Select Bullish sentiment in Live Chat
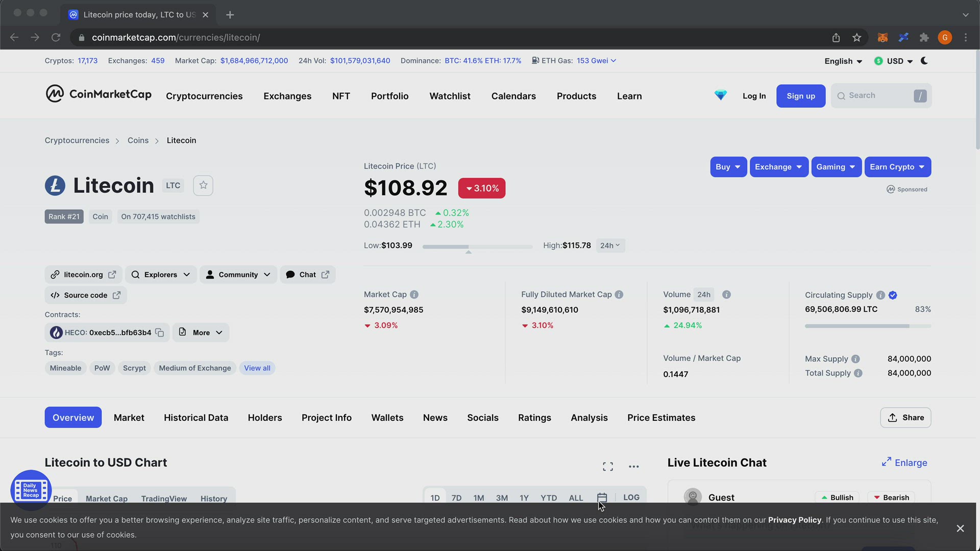This screenshot has height=551, width=980. coord(837,497)
